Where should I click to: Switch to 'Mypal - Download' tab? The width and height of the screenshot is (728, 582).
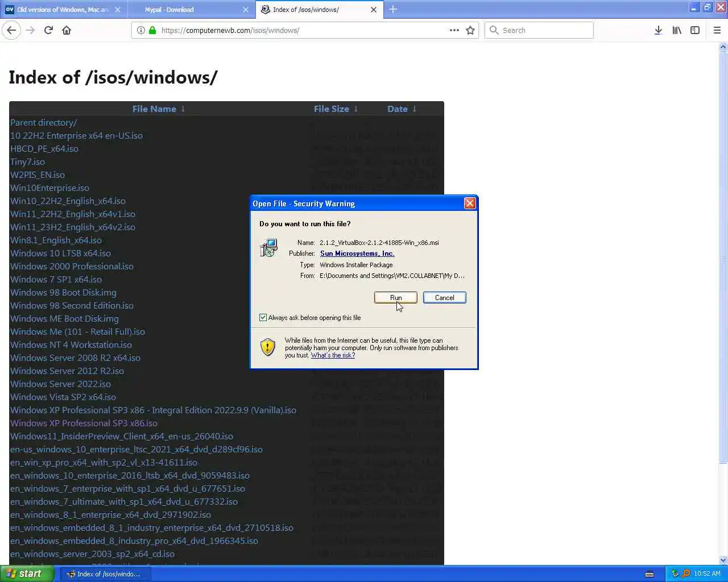point(191,10)
